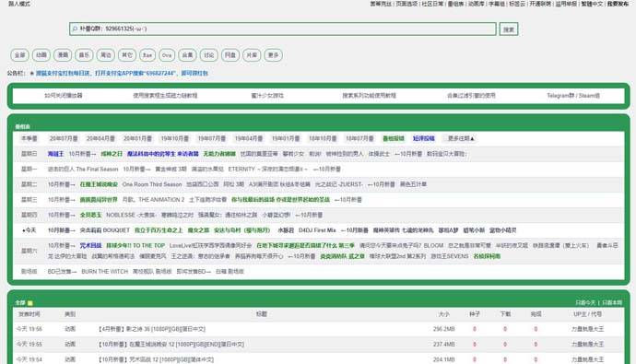Open the 使用搜索框生成磁力链教程 link
The width and height of the screenshot is (636, 364).
(x=165, y=96)
